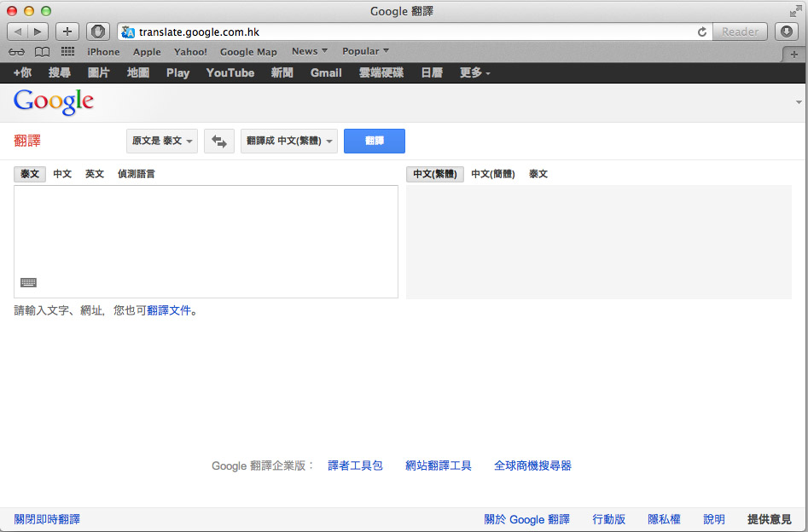The height and width of the screenshot is (532, 808).
Task: Open Play in the Google bar
Action: [x=177, y=73]
